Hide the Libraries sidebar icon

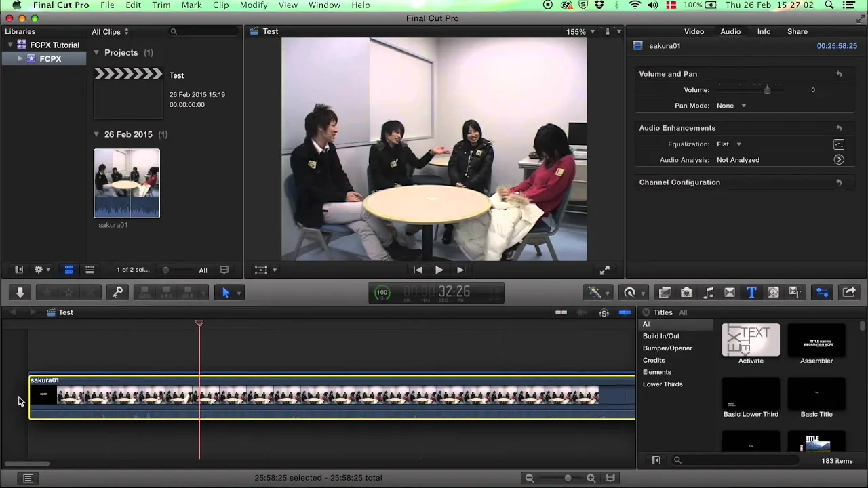click(19, 270)
